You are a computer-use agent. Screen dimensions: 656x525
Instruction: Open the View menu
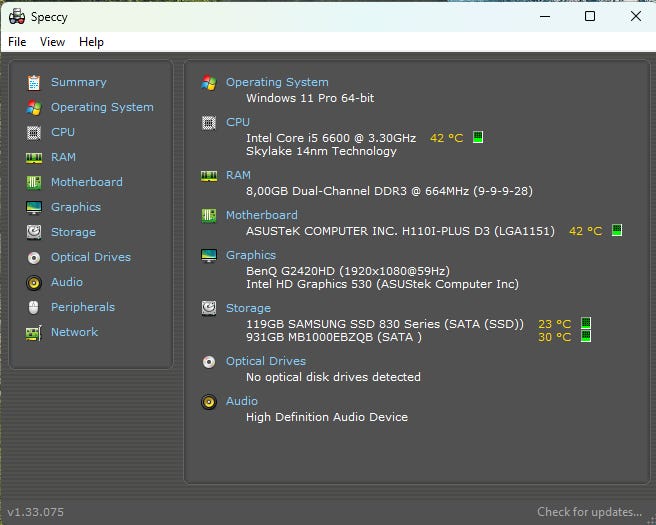point(52,42)
